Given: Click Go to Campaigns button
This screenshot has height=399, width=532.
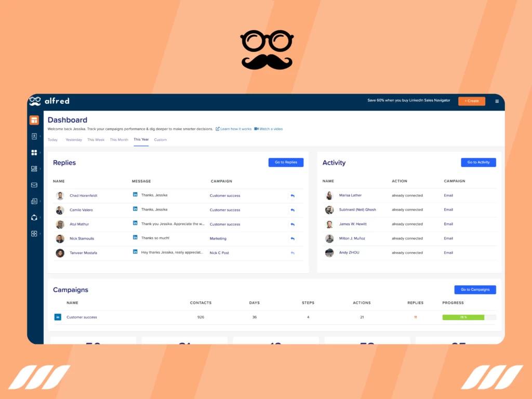Looking at the screenshot, I should pyautogui.click(x=475, y=290).
